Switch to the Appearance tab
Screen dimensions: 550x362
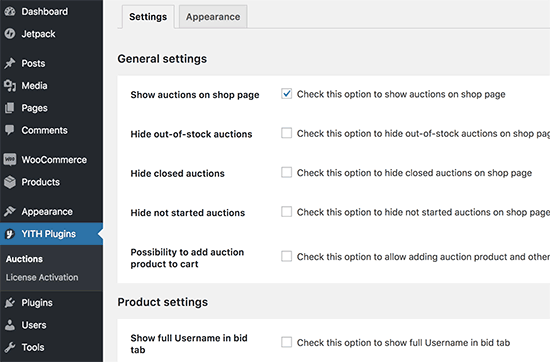pyautogui.click(x=213, y=16)
